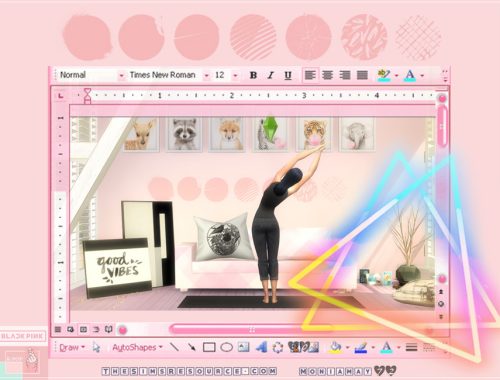This screenshot has width=500, height=380.
Task: Select the Arrow drawing tool
Action: click(191, 347)
